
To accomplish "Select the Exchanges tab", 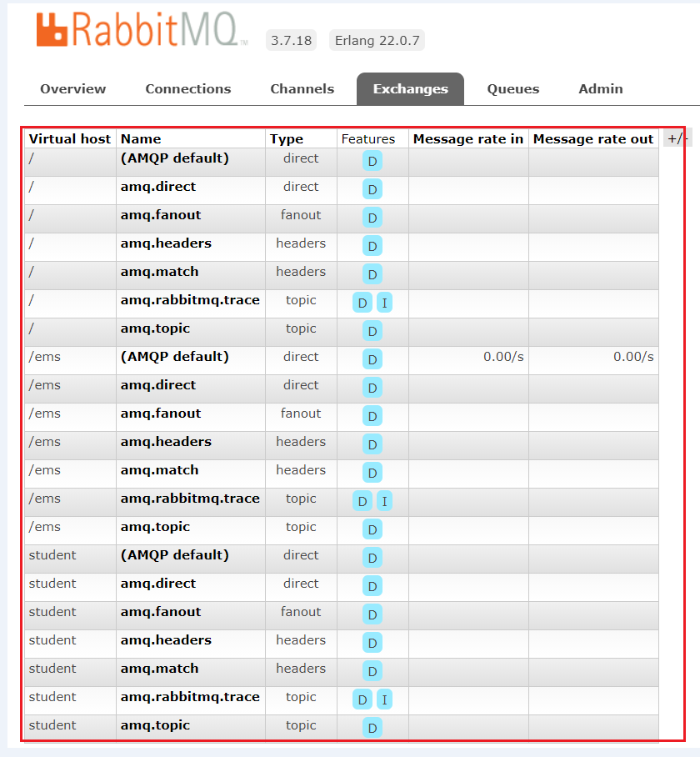I will coord(410,89).
